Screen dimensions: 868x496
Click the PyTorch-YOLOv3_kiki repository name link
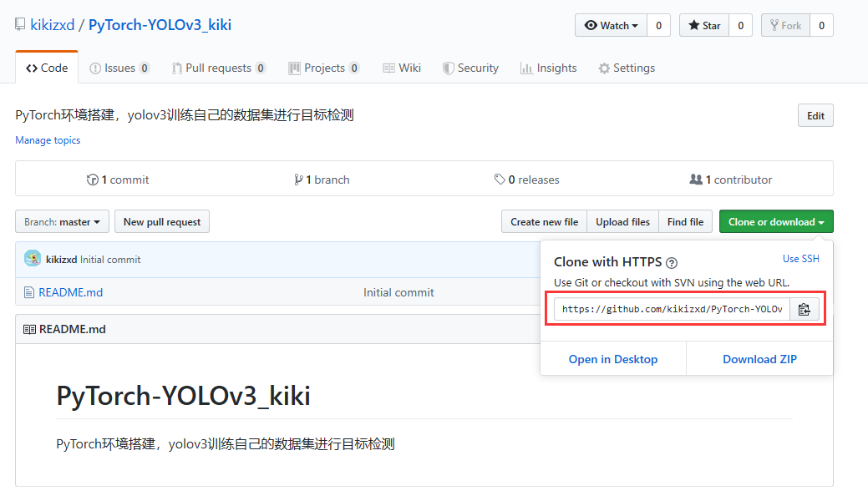[160, 25]
